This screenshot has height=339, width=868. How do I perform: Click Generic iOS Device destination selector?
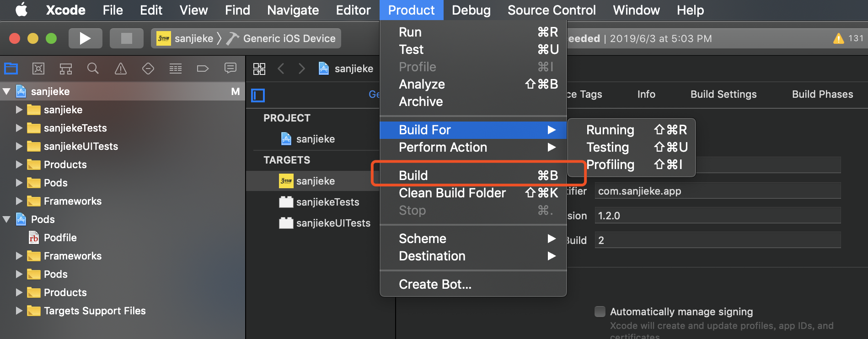tap(289, 38)
